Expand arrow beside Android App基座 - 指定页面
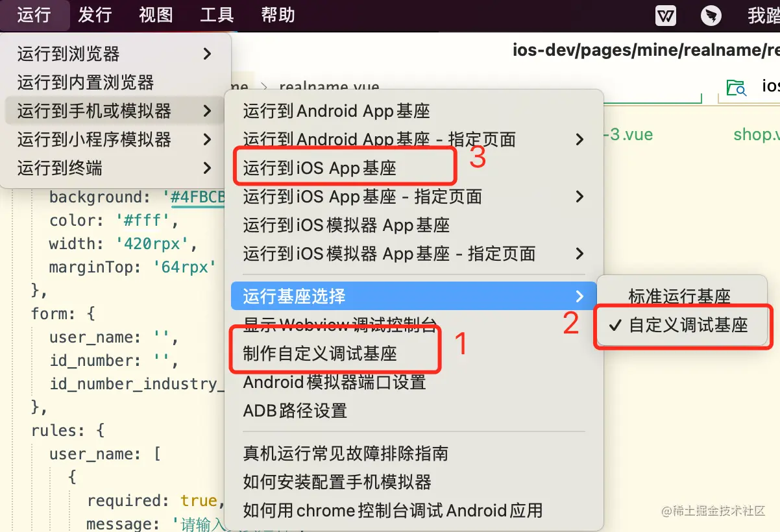The height and width of the screenshot is (532, 780). click(x=579, y=139)
